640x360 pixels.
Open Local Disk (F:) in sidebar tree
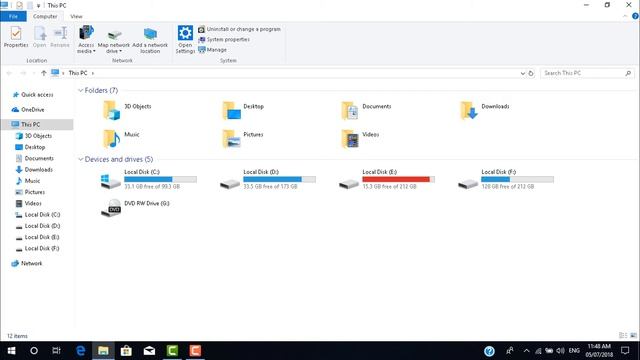[42, 249]
